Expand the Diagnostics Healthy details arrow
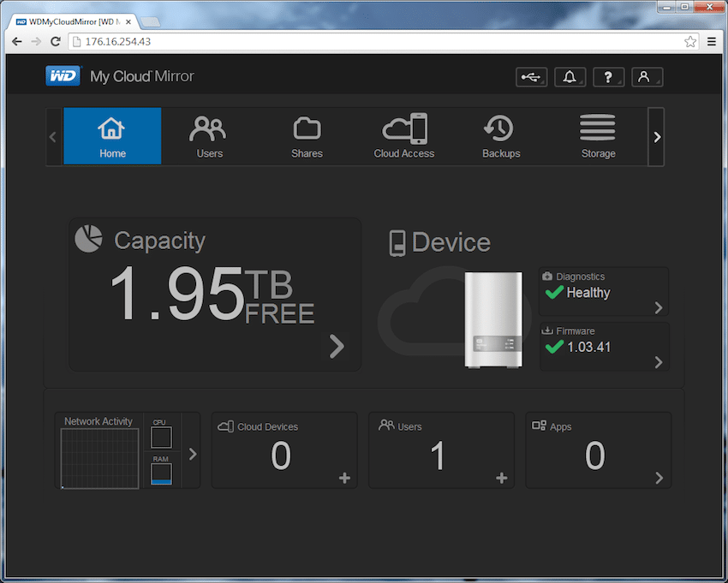 [x=659, y=307]
